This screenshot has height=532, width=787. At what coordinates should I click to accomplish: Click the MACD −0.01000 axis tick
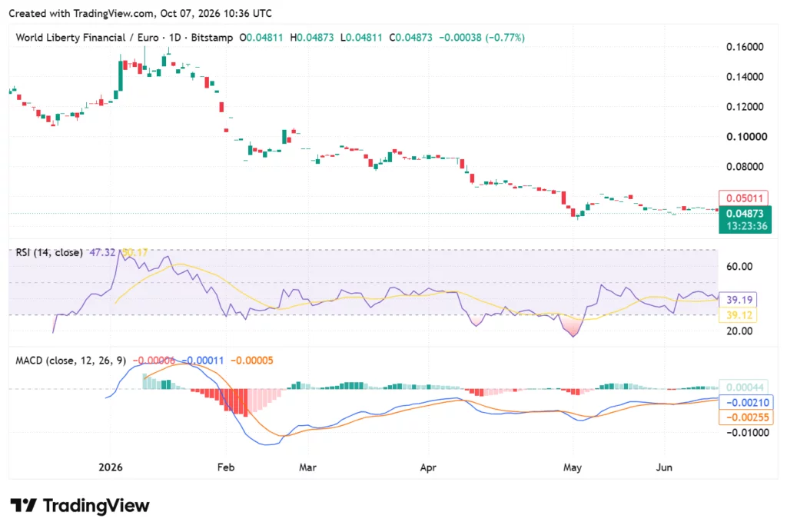click(747, 433)
